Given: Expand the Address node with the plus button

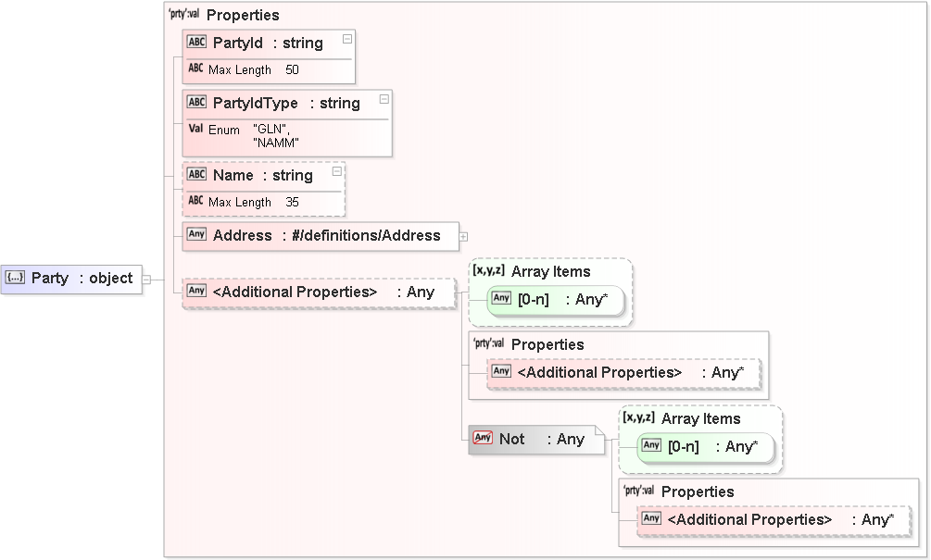Looking at the screenshot, I should tap(466, 236).
